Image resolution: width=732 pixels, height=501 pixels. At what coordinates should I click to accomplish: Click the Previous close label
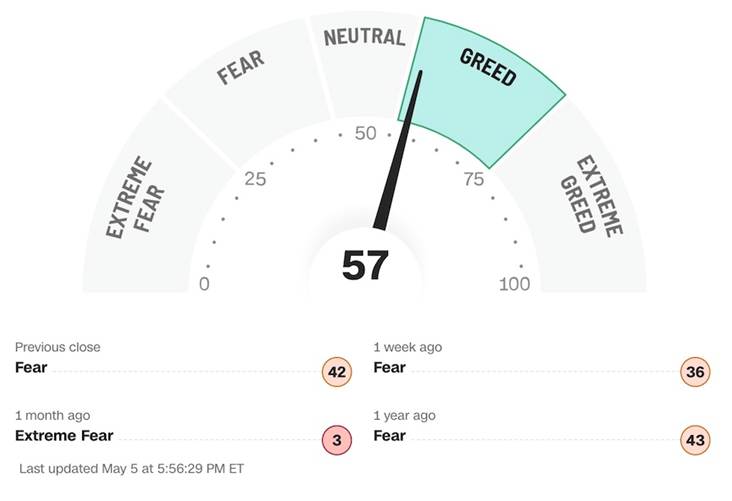pos(57,347)
